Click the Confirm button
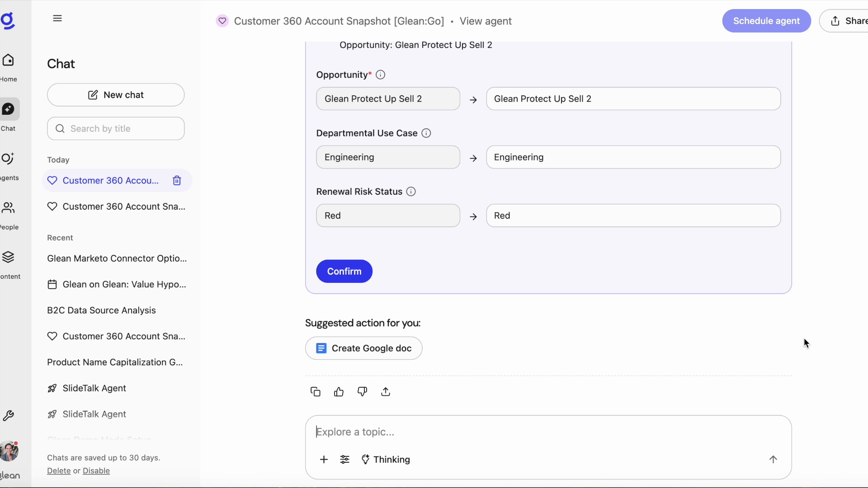868x488 pixels. (344, 271)
